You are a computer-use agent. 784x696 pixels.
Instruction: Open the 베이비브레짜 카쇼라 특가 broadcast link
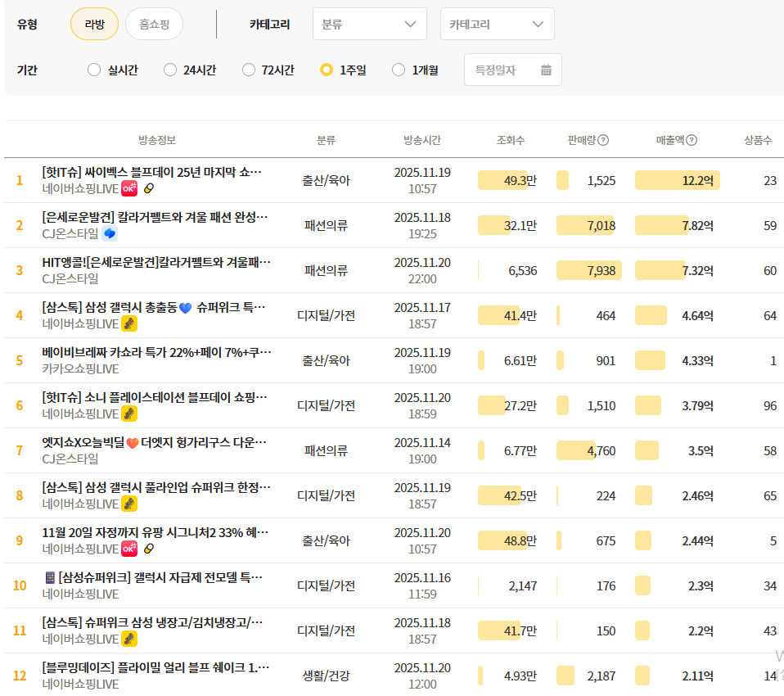coord(155,352)
